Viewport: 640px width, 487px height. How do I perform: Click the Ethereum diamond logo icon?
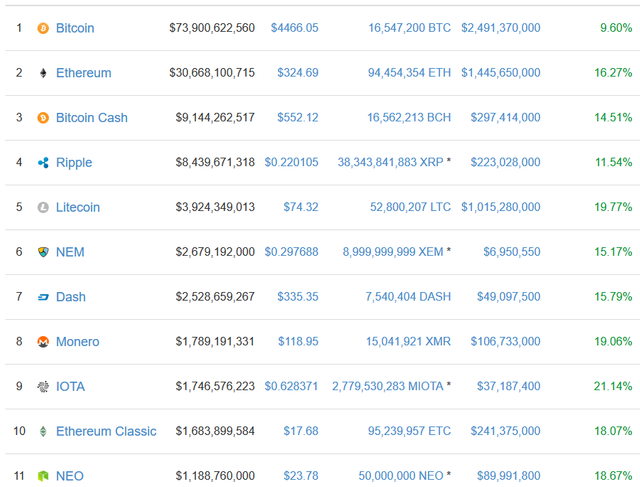[43, 73]
